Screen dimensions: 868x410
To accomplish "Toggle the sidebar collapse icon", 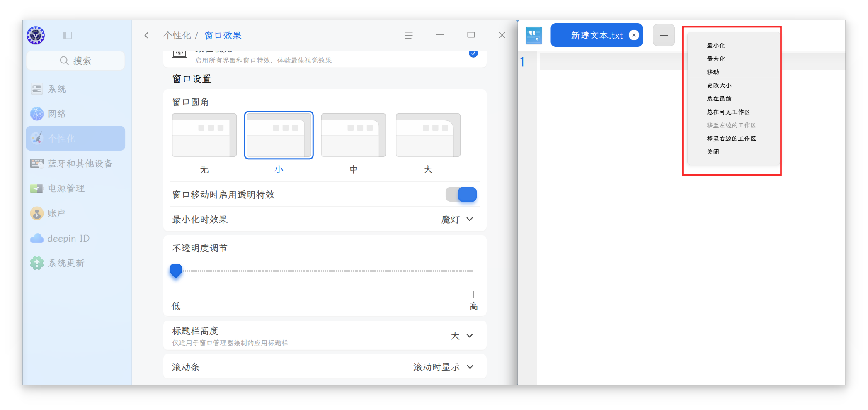I will tap(68, 35).
